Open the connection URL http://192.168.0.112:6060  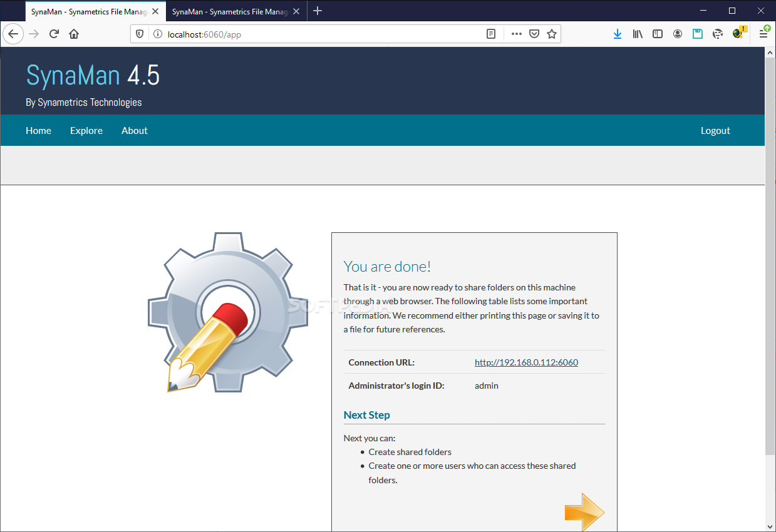526,362
